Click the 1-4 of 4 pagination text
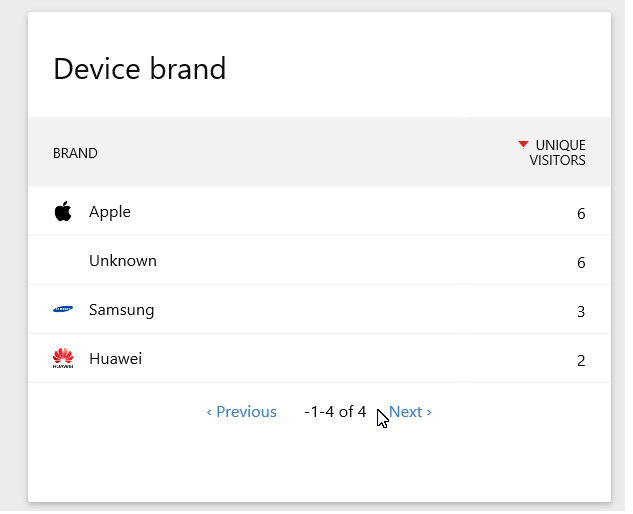This screenshot has width=633, height=514. click(x=335, y=412)
